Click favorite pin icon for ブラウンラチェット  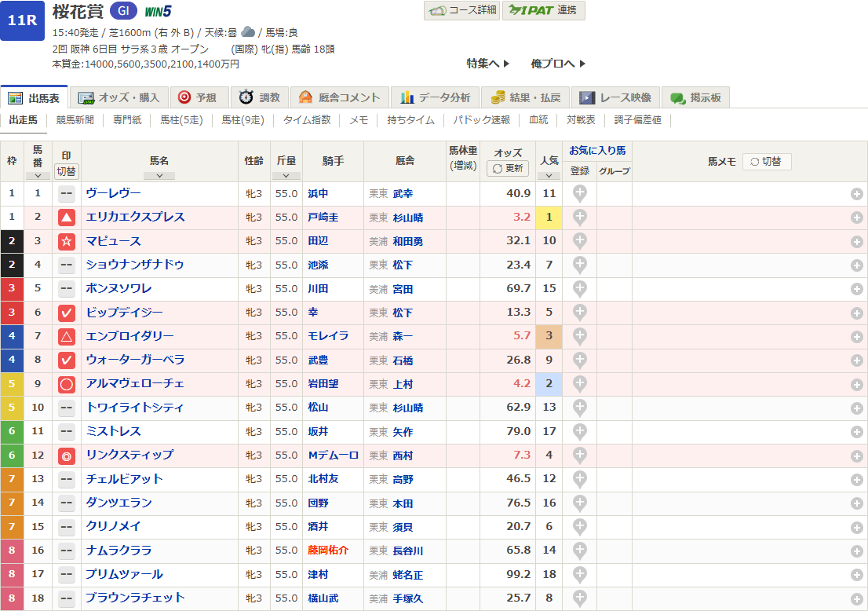click(579, 598)
